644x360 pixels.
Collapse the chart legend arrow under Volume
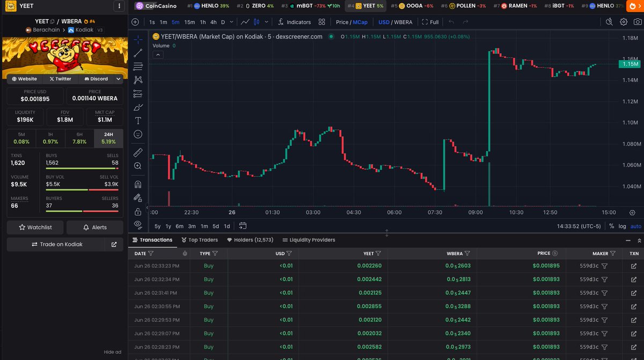[158, 55]
